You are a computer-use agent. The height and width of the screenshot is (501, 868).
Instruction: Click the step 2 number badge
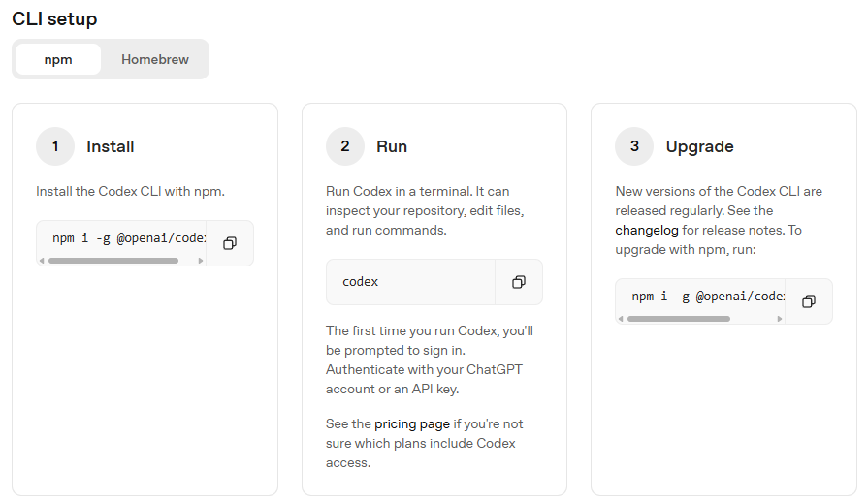pyautogui.click(x=345, y=147)
